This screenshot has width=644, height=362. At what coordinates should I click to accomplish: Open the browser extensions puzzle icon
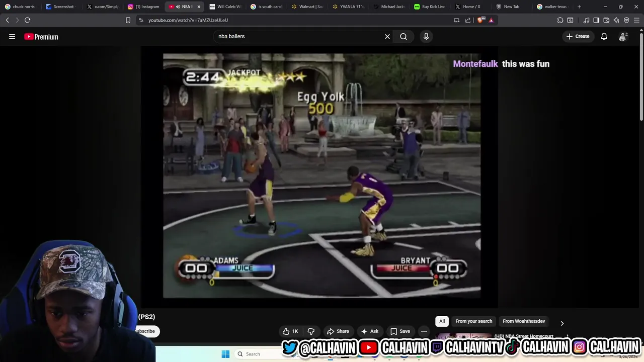tap(560, 20)
